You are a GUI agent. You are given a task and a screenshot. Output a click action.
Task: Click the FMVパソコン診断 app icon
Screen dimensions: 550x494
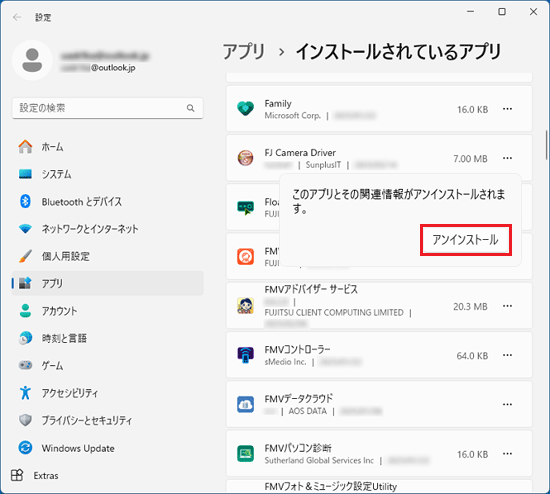coord(245,454)
